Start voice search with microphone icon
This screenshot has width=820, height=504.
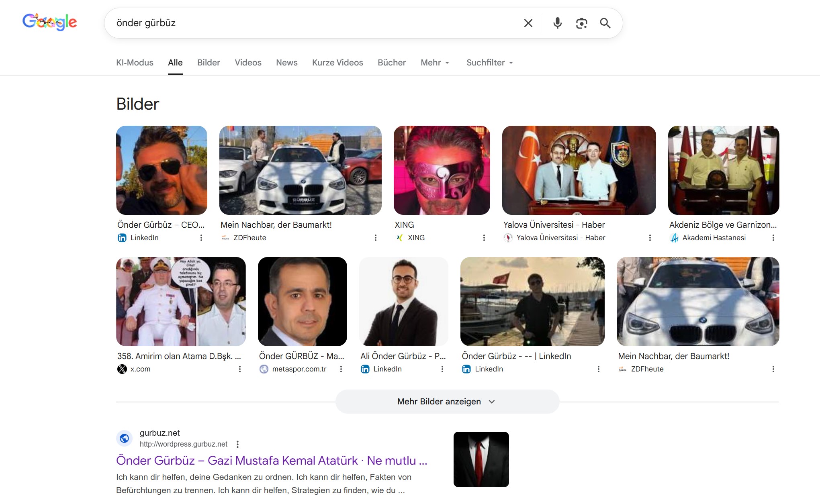point(557,23)
